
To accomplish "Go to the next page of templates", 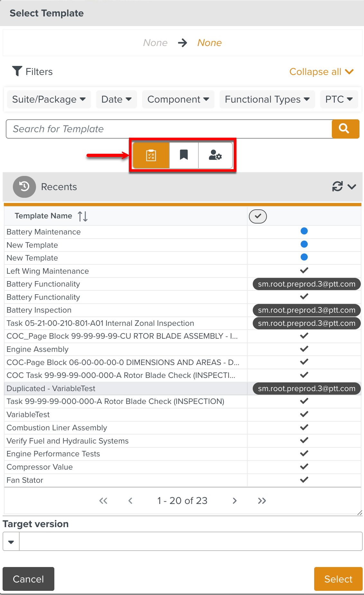I will click(x=234, y=501).
